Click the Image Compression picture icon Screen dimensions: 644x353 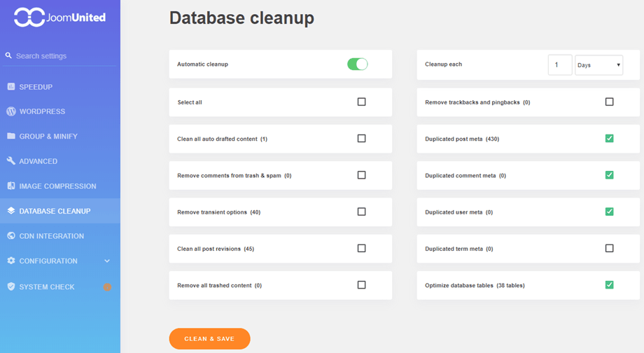click(11, 186)
